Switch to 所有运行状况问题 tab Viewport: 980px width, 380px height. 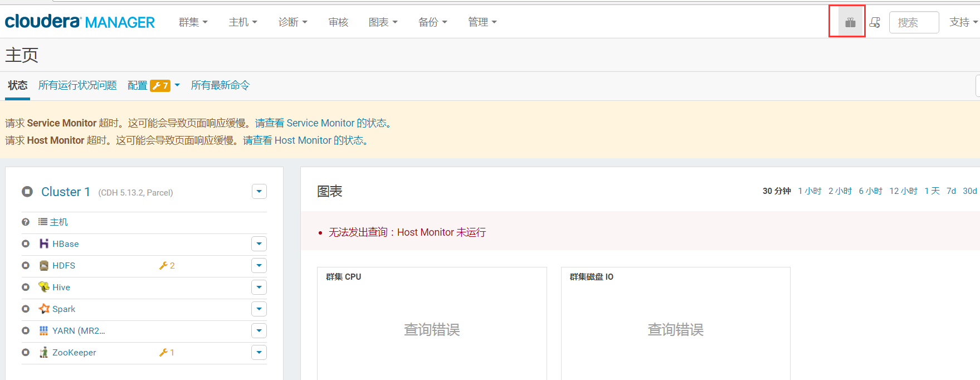[77, 85]
